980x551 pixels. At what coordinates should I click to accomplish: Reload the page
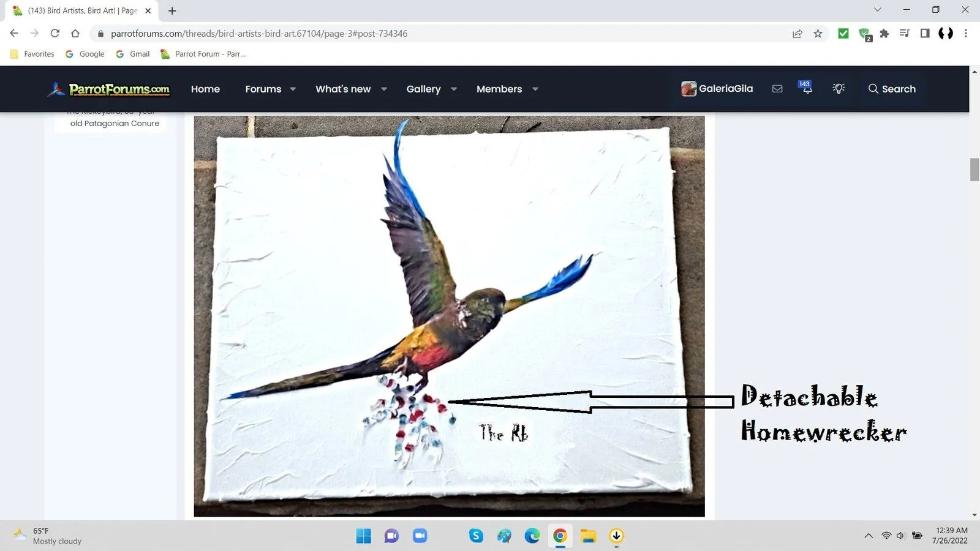coord(55,34)
